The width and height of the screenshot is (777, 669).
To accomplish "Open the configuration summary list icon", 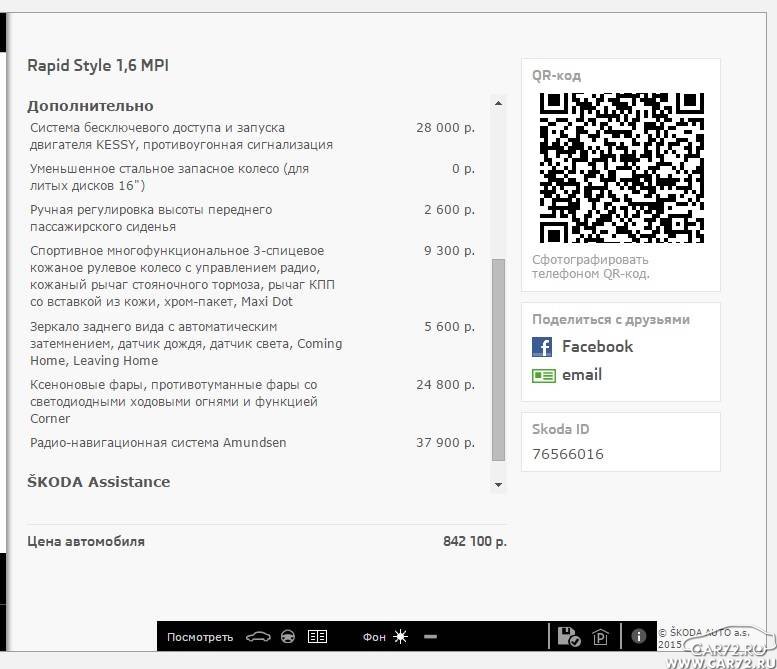I will coord(317,637).
